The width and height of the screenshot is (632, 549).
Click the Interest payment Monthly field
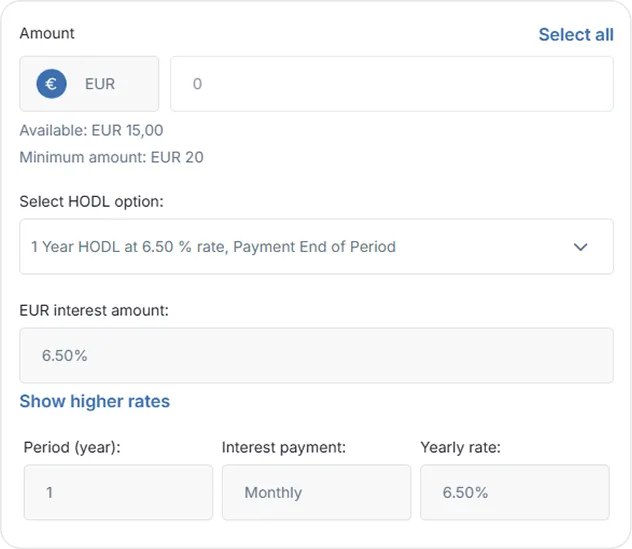click(316, 492)
